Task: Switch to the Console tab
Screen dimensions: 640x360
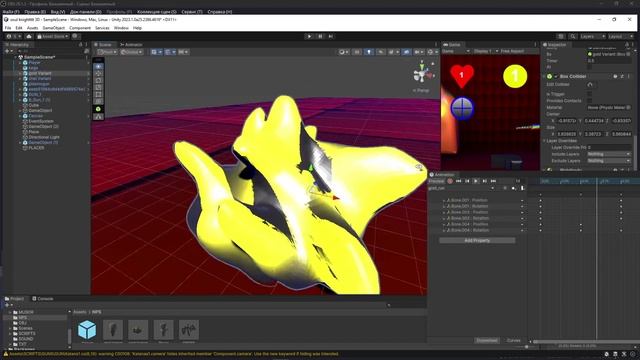Action: point(42,299)
